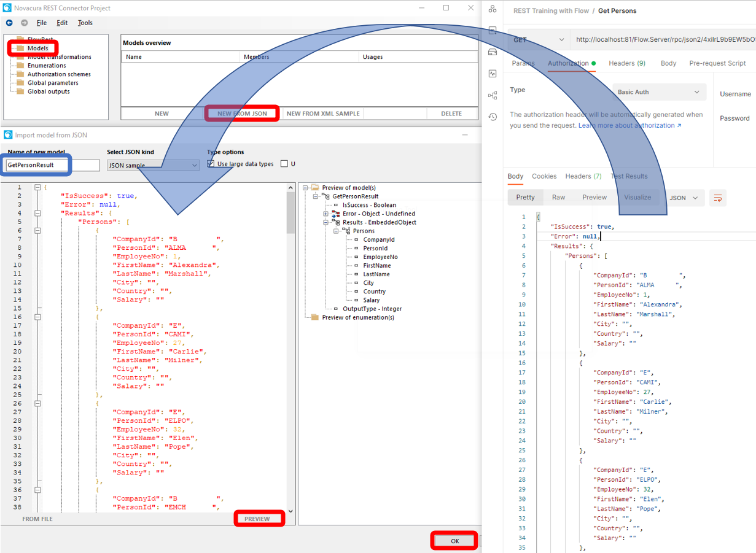Click REST Training with Flow breadcrumb

[551, 10]
